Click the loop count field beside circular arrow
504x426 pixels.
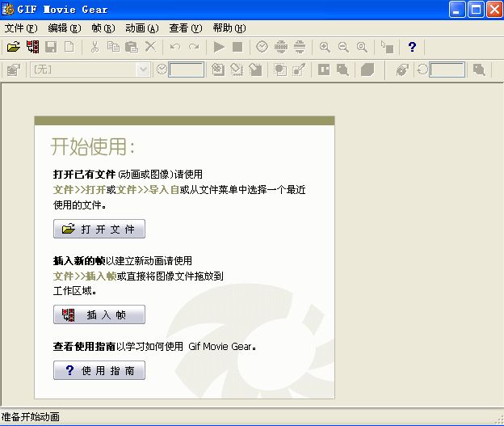tap(447, 70)
